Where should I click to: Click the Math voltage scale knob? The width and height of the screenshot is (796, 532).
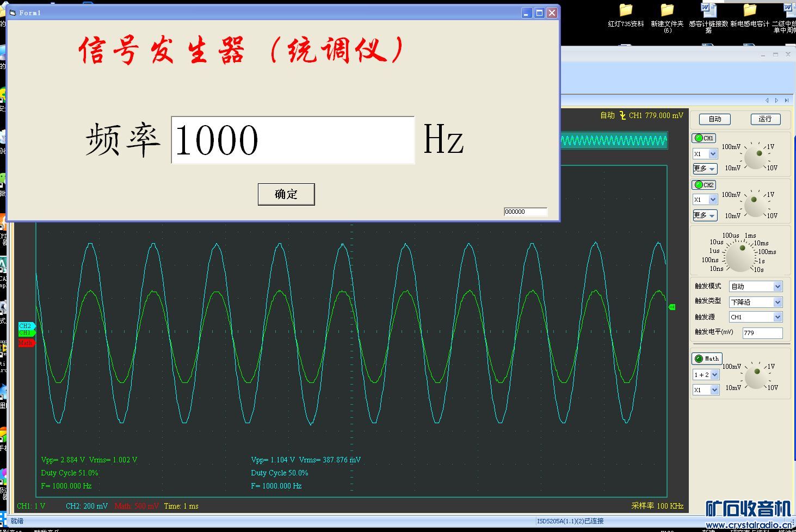[756, 376]
